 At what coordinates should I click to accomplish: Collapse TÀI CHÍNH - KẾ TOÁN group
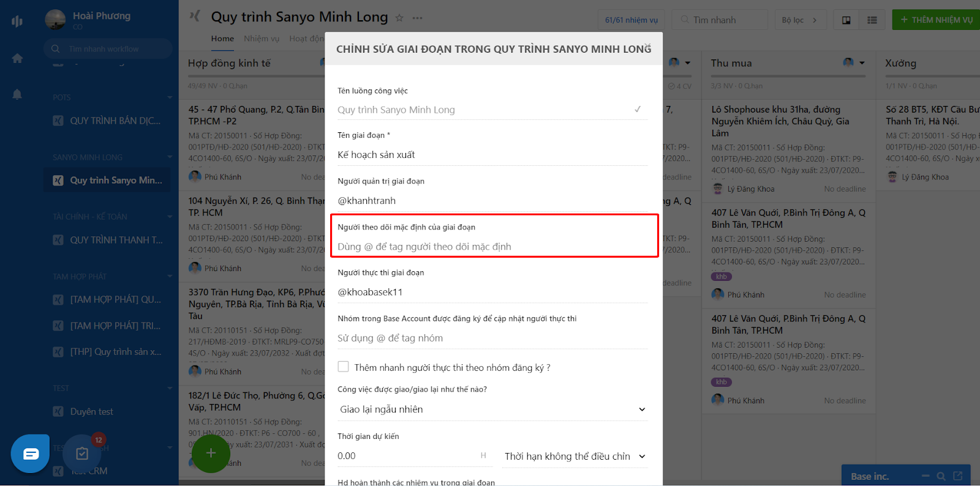(170, 217)
